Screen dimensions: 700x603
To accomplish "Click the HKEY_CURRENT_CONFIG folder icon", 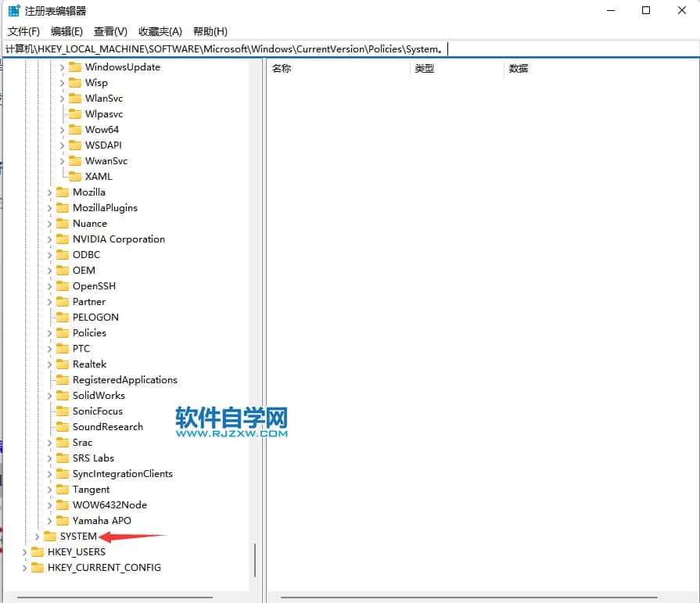I will [x=38, y=568].
